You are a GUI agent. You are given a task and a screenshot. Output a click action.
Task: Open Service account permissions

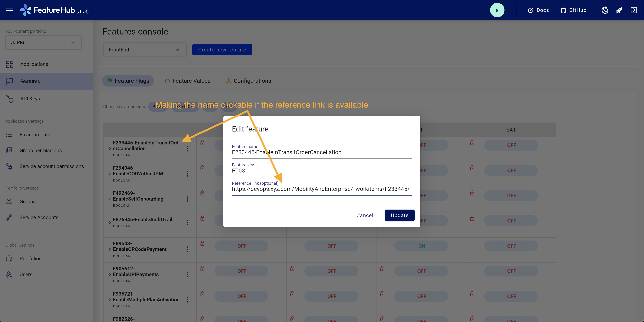[52, 166]
